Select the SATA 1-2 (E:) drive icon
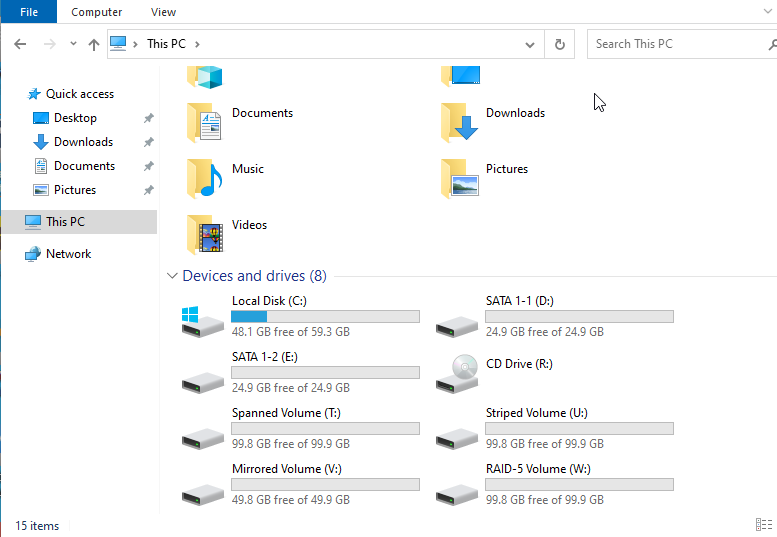The width and height of the screenshot is (777, 537). (x=202, y=382)
